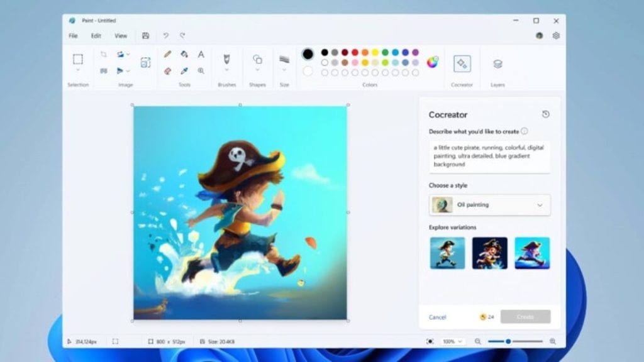The image size is (644, 362).
Task: Open the View menu
Action: pos(121,36)
